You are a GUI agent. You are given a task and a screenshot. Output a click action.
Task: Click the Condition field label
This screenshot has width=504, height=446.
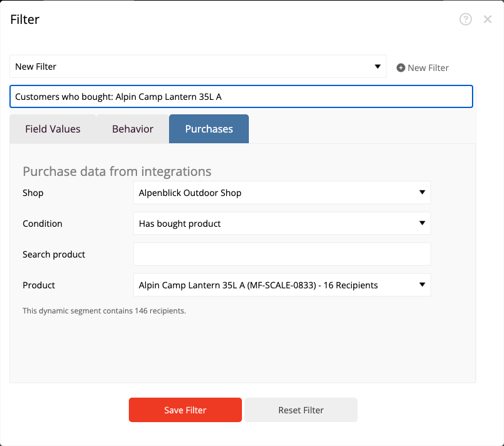coord(43,224)
